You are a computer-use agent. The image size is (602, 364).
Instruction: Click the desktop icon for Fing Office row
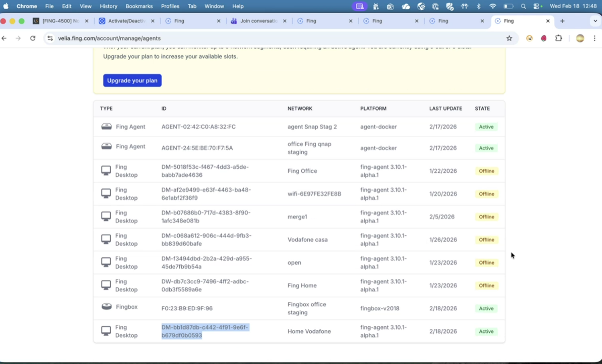pos(106,171)
